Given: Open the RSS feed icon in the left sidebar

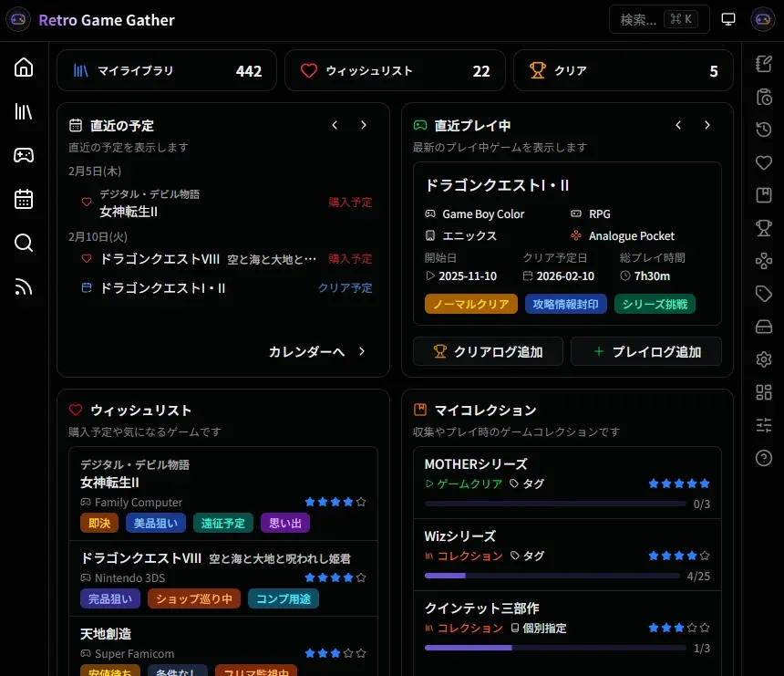Looking at the screenshot, I should pos(24,287).
